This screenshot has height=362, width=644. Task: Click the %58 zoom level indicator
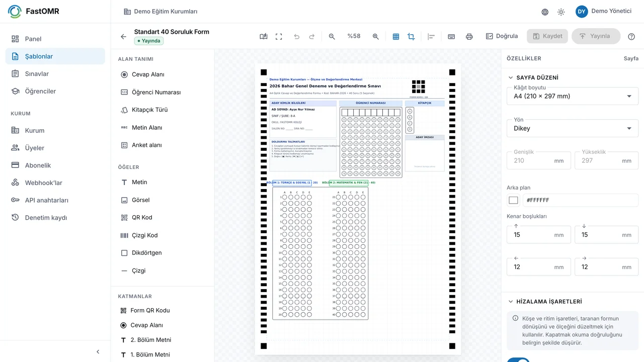click(354, 36)
